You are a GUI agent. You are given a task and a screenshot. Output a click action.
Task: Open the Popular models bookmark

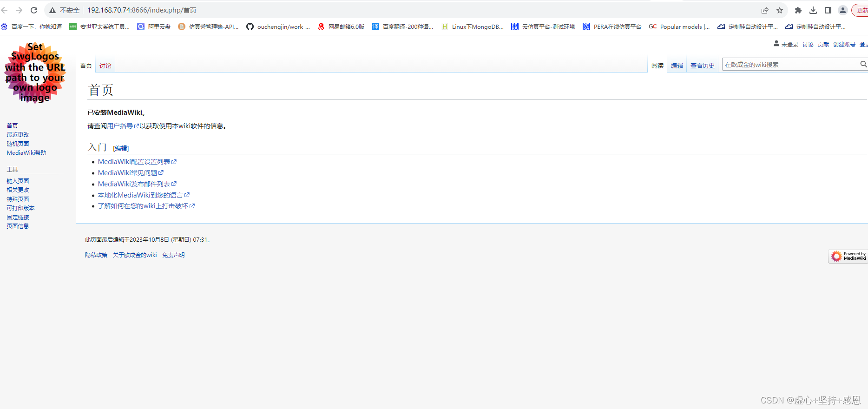(679, 26)
